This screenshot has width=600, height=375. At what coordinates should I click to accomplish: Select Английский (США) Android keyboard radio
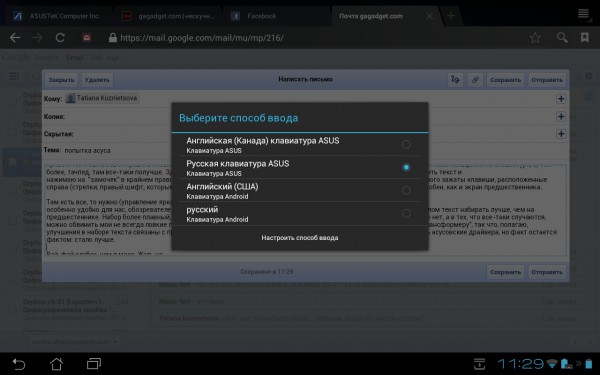pyautogui.click(x=406, y=190)
